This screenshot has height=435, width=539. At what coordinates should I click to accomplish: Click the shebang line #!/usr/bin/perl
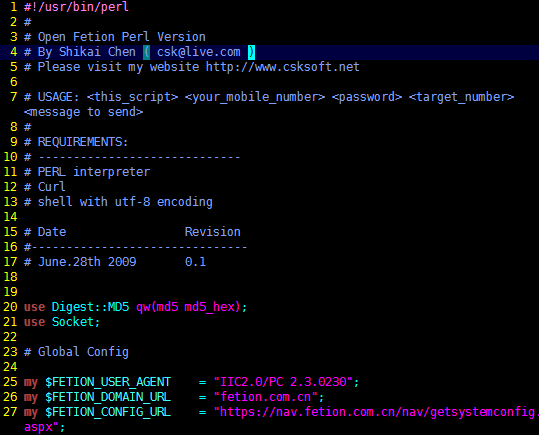click(76, 7)
